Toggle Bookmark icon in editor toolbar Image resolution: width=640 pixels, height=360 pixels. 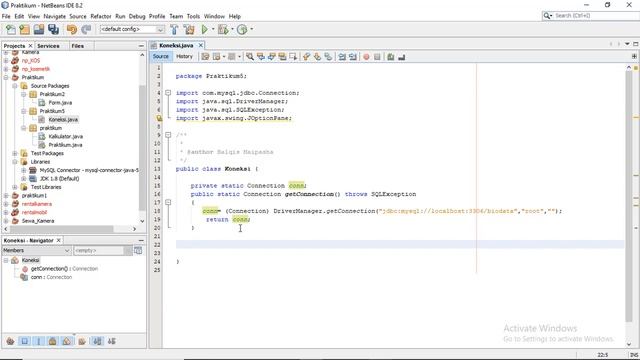(x=328, y=57)
